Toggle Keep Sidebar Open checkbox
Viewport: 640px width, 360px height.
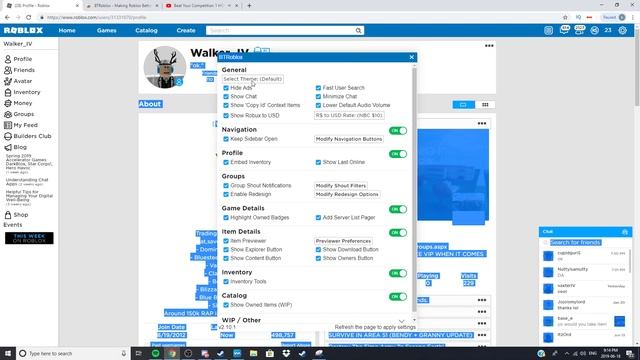226,139
